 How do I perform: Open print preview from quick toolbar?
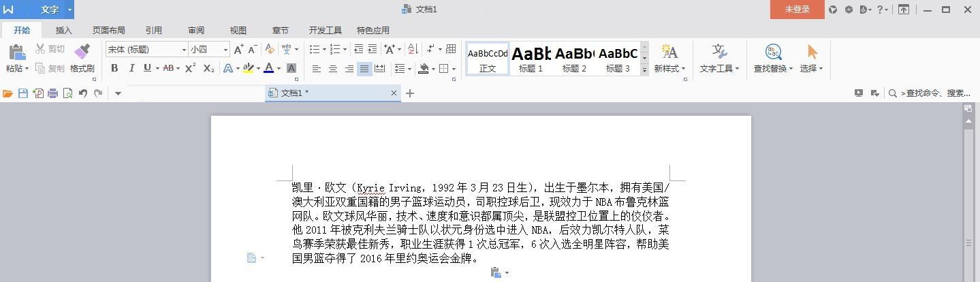point(67,93)
